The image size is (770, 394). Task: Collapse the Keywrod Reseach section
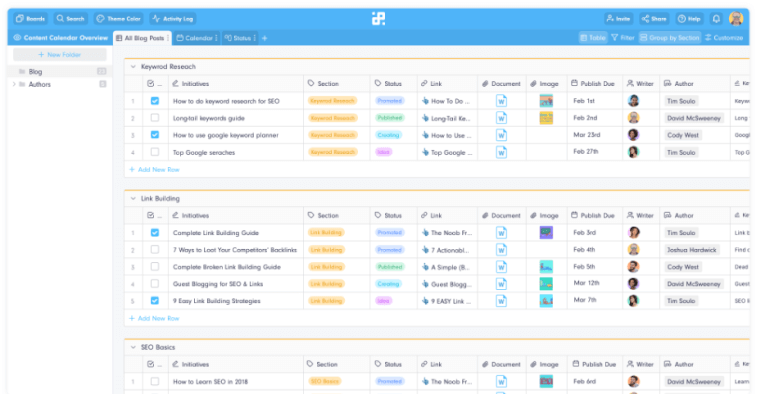point(133,66)
